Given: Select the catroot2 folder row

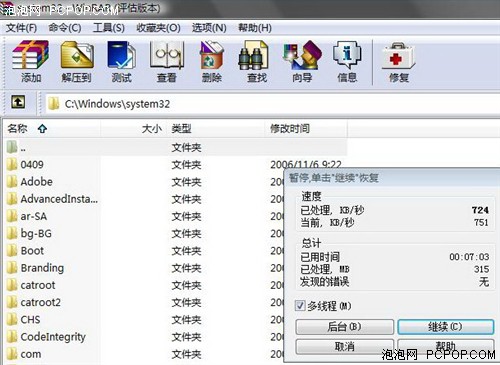Looking at the screenshot, I should (x=143, y=302).
